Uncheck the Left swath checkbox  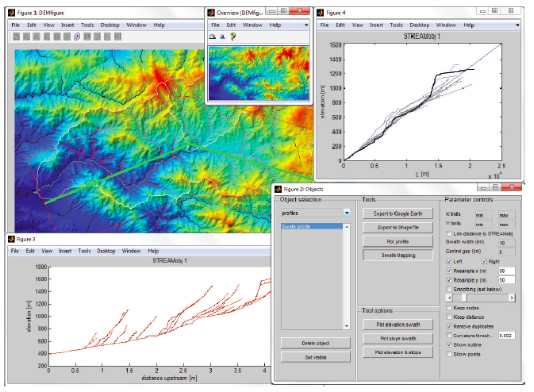451,261
